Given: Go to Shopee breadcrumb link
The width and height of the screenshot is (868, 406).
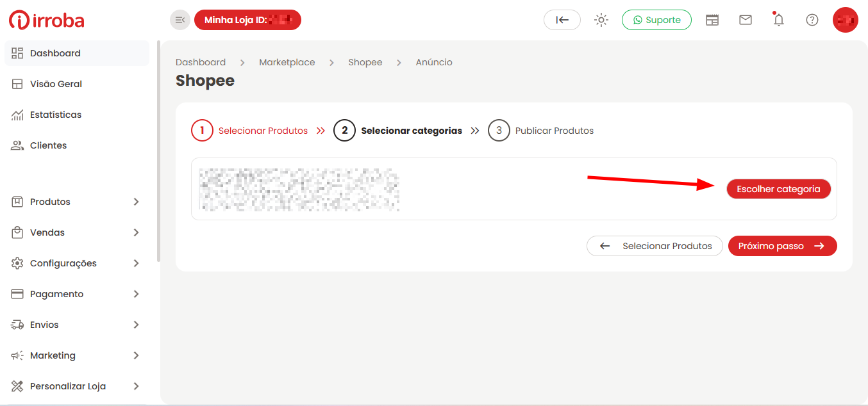Looking at the screenshot, I should coord(365,62).
